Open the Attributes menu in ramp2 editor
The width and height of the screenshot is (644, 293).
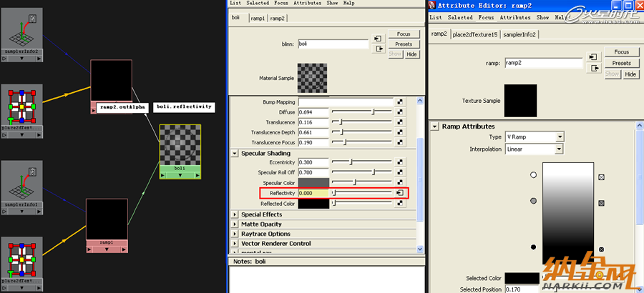(515, 18)
